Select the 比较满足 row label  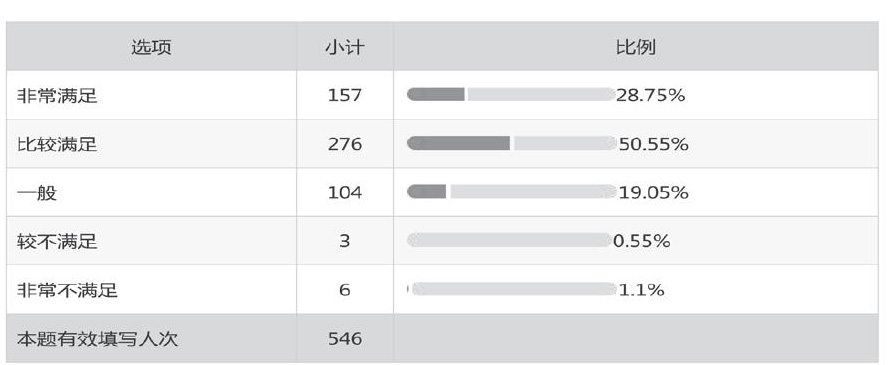point(57,144)
